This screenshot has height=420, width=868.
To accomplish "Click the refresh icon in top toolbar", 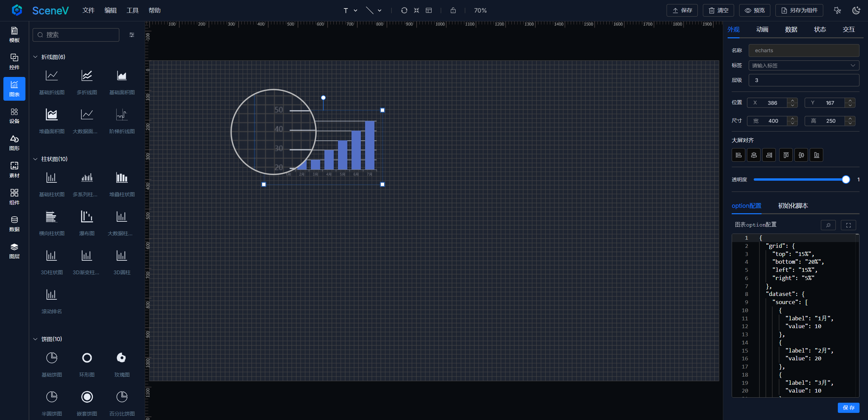I will tap(404, 11).
